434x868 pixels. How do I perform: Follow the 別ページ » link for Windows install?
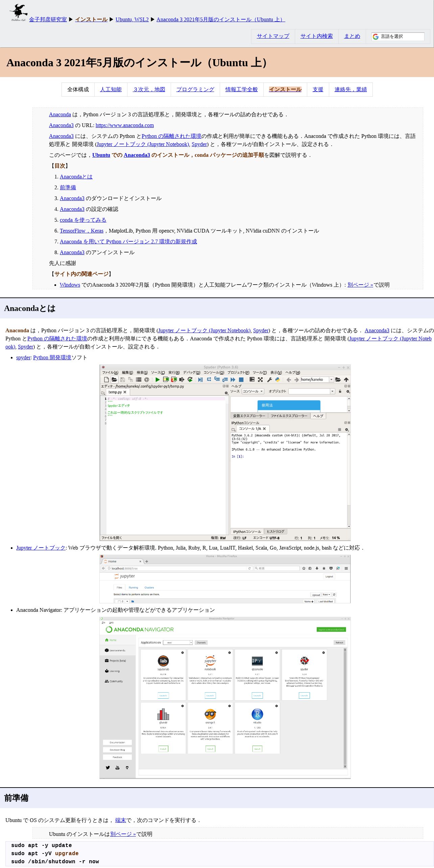(360, 285)
